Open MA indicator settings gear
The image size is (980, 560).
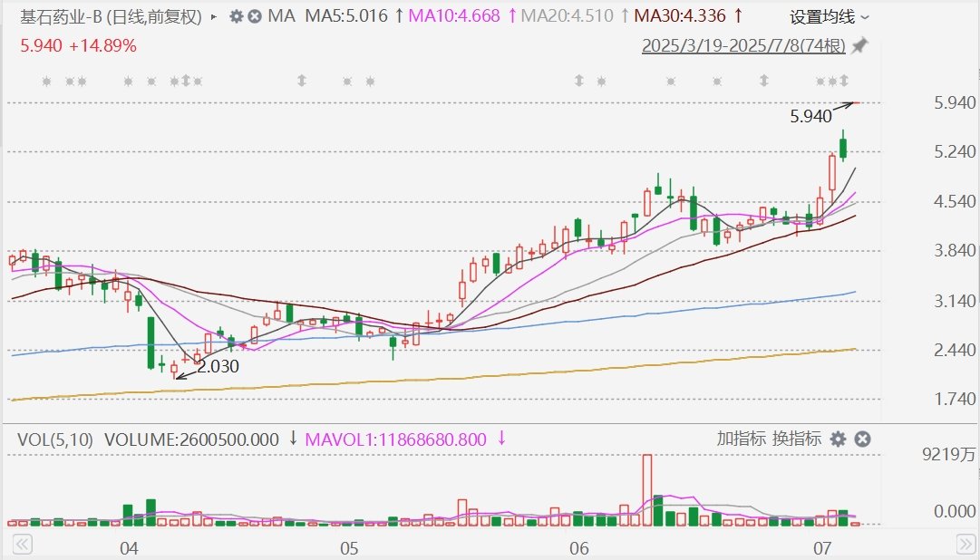pos(237,16)
